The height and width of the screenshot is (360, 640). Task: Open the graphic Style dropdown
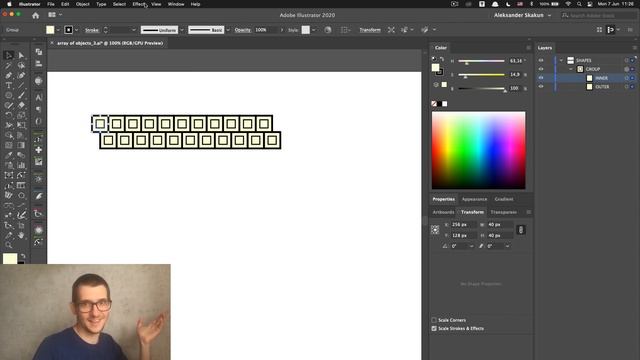pos(313,30)
